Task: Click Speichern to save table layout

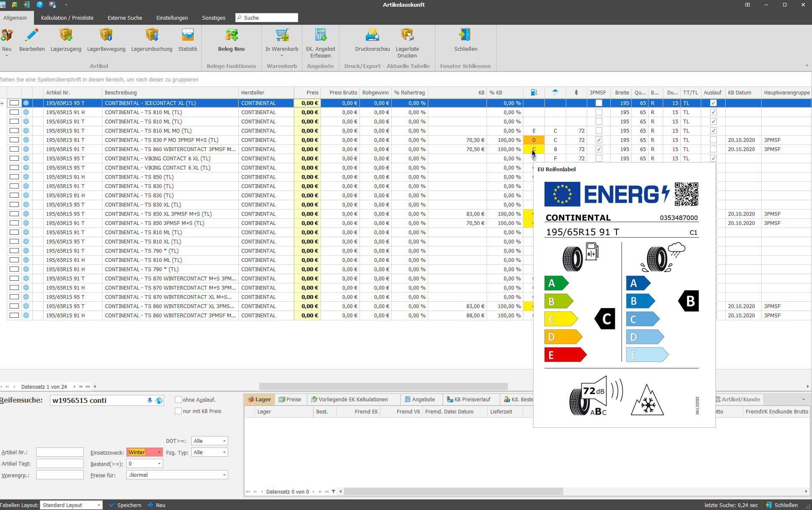Action: [x=125, y=505]
